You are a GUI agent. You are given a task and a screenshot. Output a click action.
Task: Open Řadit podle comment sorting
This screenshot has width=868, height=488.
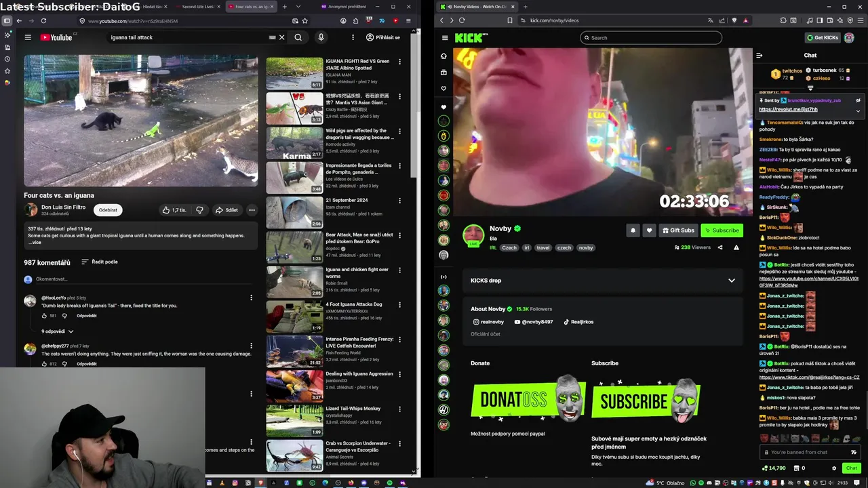click(x=100, y=262)
